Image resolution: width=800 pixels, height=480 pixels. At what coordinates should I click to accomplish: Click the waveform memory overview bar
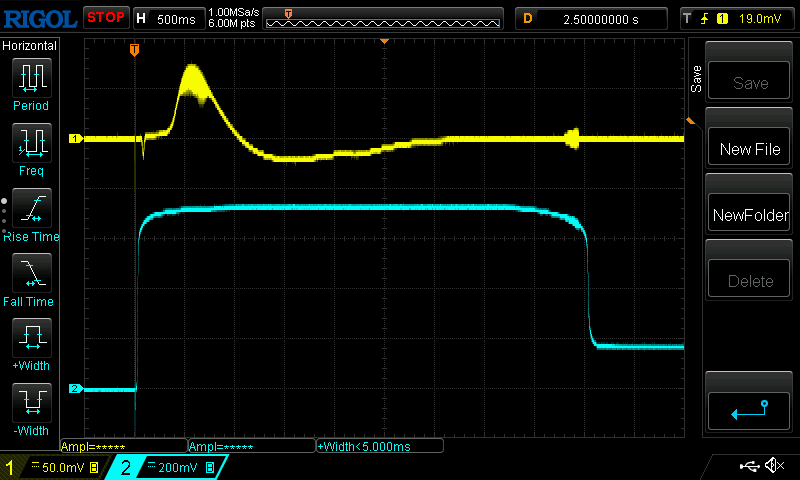(x=383, y=19)
